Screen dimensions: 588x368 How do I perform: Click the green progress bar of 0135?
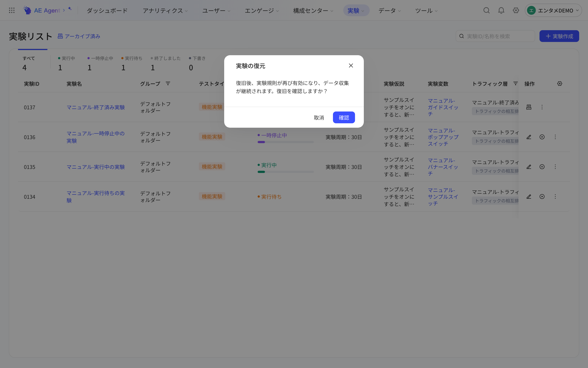point(286,172)
